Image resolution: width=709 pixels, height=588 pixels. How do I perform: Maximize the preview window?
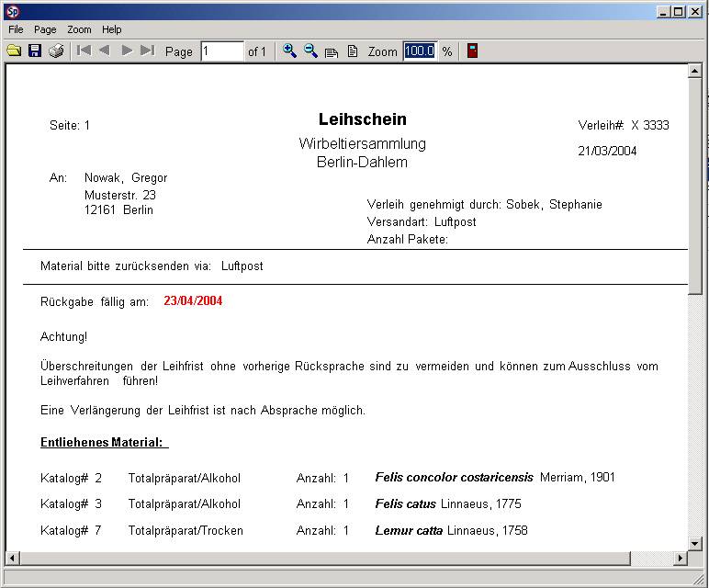click(x=679, y=12)
